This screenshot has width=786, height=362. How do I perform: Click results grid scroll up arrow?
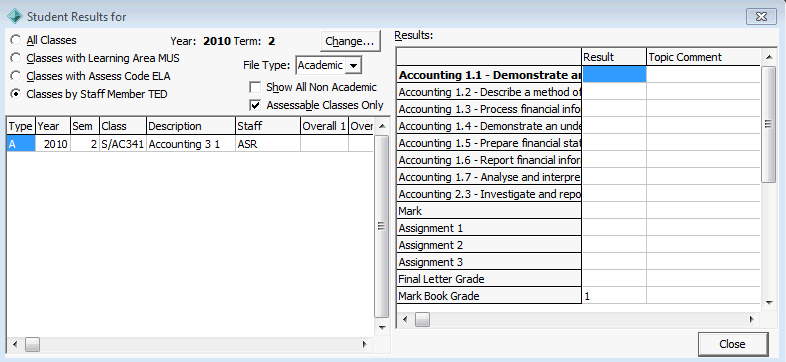(x=768, y=57)
